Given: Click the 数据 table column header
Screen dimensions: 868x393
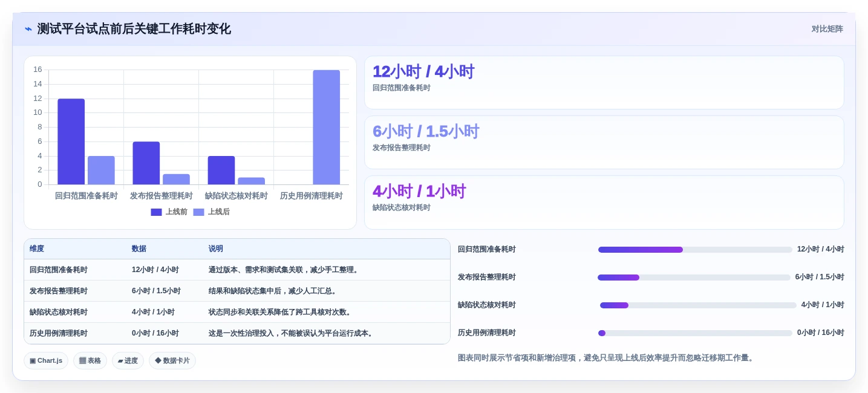Looking at the screenshot, I should [x=139, y=248].
